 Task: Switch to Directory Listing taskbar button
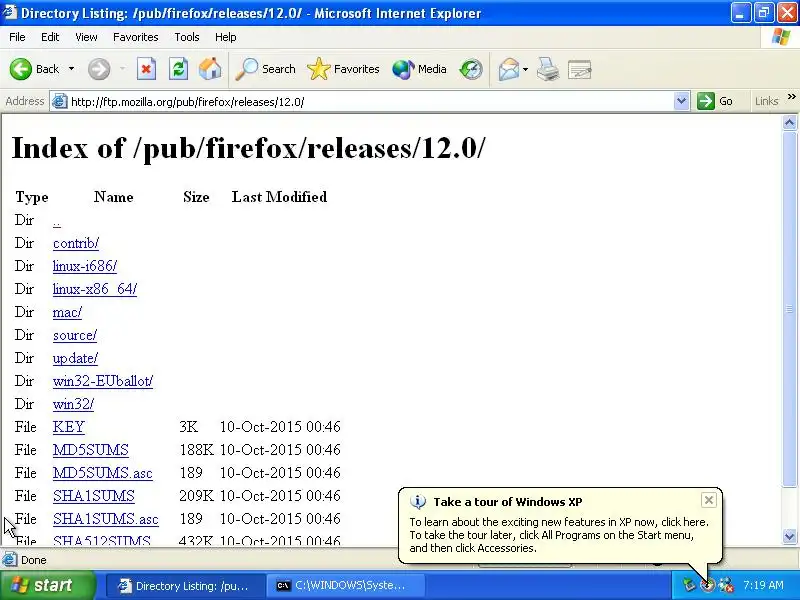[x=185, y=586]
